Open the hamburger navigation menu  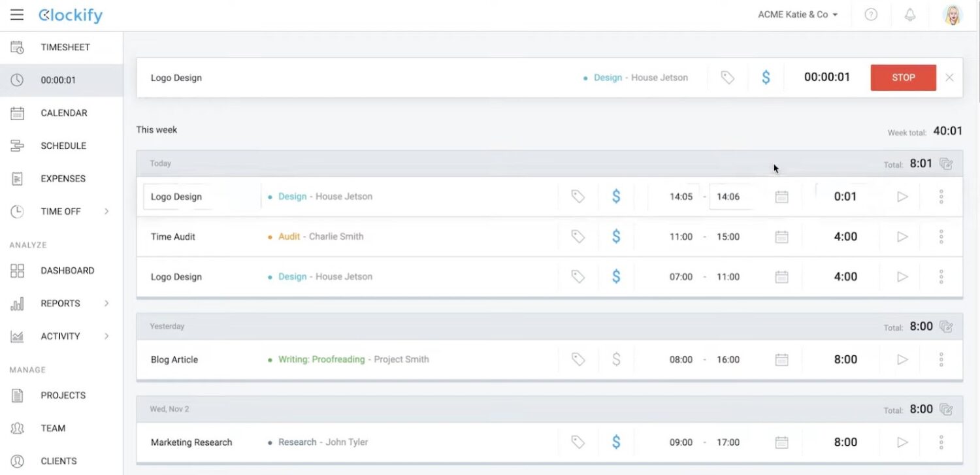(16, 14)
